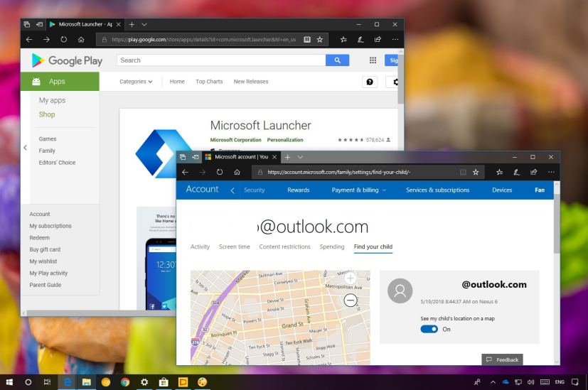Click Google Play horizontal scrollbar
588x390 pixels.
(101, 313)
